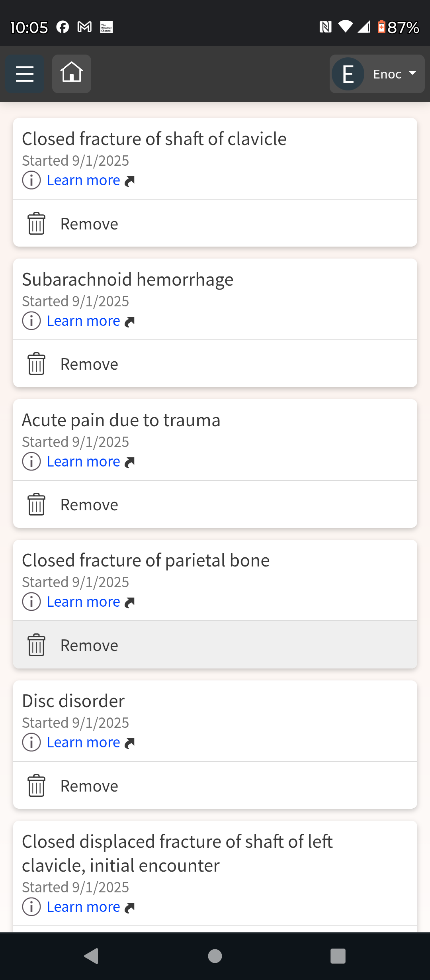This screenshot has width=430, height=980.
Task: Tap the Android back navigation button
Action: [92, 956]
